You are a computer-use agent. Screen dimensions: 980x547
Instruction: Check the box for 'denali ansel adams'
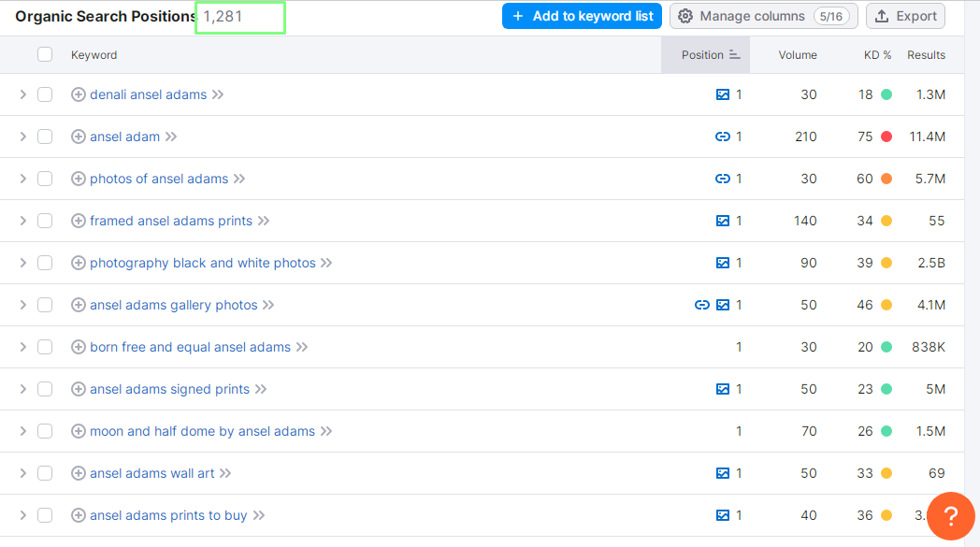[45, 94]
